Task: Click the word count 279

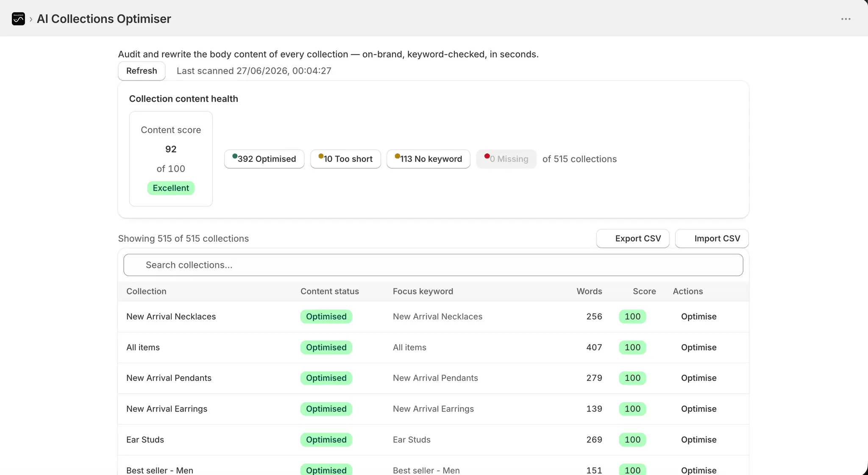Action: (594, 378)
